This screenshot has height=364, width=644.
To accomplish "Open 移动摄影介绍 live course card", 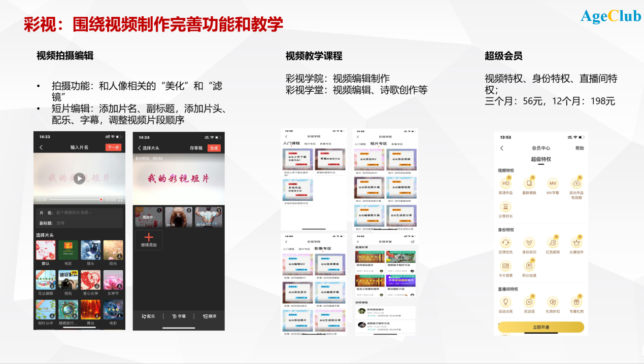I will click(401, 287).
